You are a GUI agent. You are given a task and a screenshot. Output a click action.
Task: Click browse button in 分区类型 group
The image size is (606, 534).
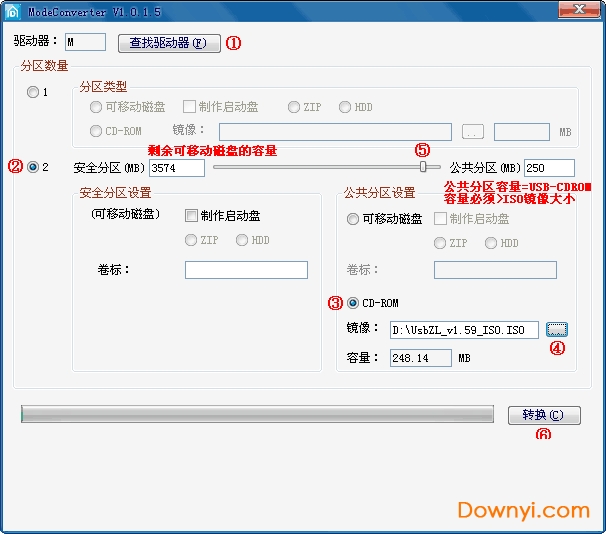click(x=473, y=131)
